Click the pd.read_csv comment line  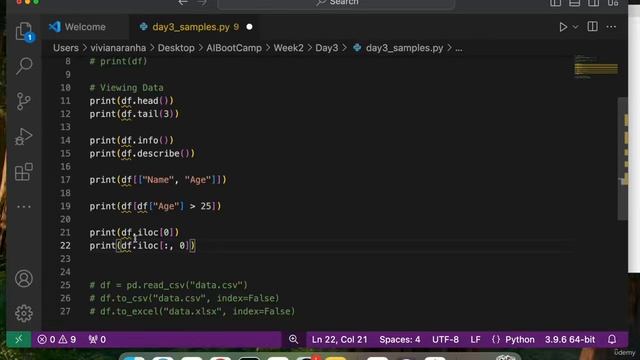[169, 285]
